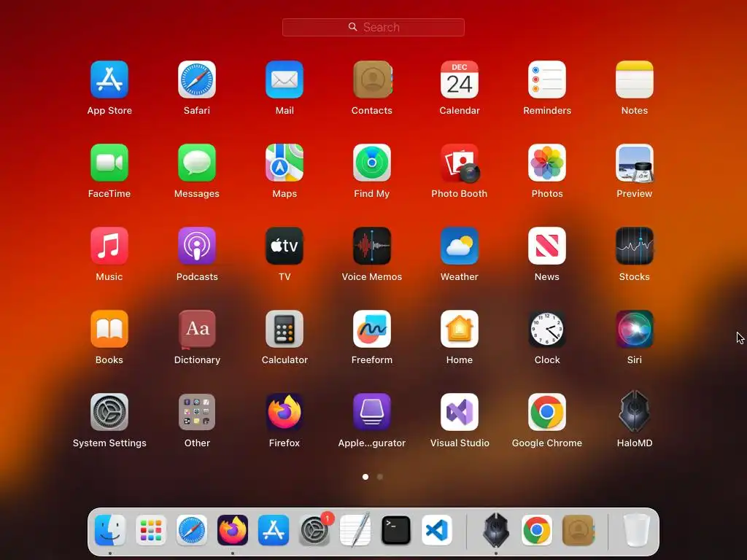Launch the News app

(x=547, y=246)
